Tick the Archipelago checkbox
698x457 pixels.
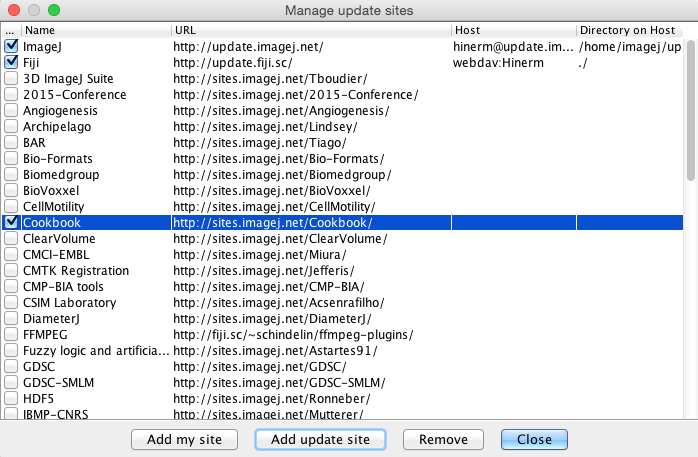click(11, 126)
